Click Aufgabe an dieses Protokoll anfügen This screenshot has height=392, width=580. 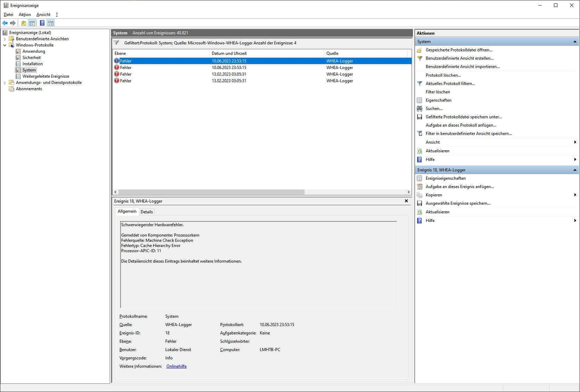point(461,125)
